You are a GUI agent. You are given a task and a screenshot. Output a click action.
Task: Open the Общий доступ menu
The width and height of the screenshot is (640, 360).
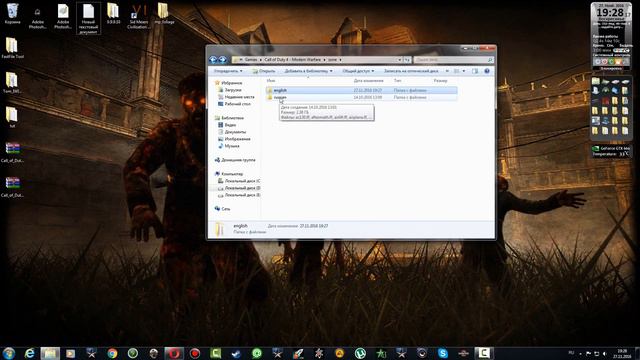pyautogui.click(x=358, y=71)
